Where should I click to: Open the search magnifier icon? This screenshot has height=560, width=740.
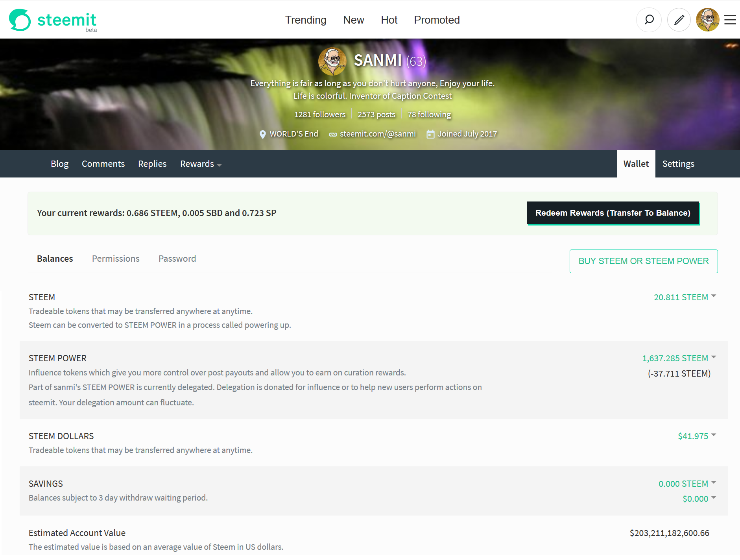[x=649, y=20]
